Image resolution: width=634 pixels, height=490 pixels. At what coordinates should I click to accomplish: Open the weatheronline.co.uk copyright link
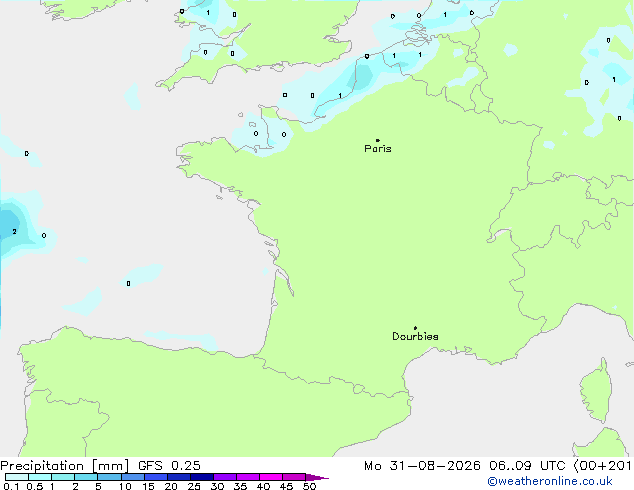(x=550, y=481)
